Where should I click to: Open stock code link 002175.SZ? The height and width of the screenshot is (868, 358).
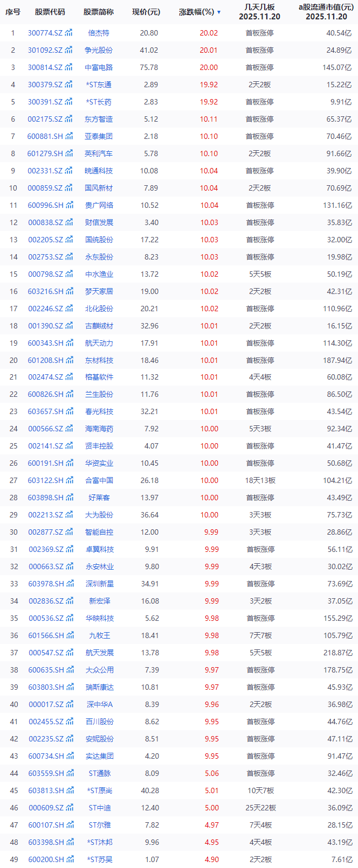pyautogui.click(x=45, y=119)
